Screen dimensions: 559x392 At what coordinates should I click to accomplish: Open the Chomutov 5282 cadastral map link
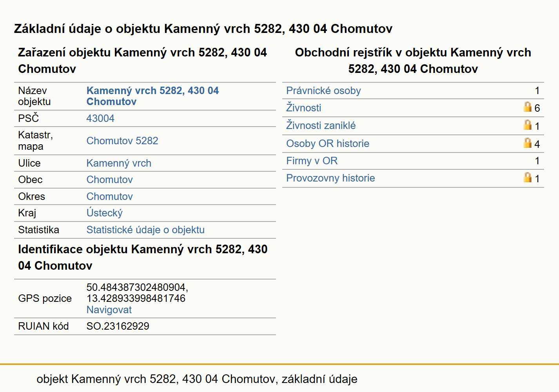(x=122, y=141)
